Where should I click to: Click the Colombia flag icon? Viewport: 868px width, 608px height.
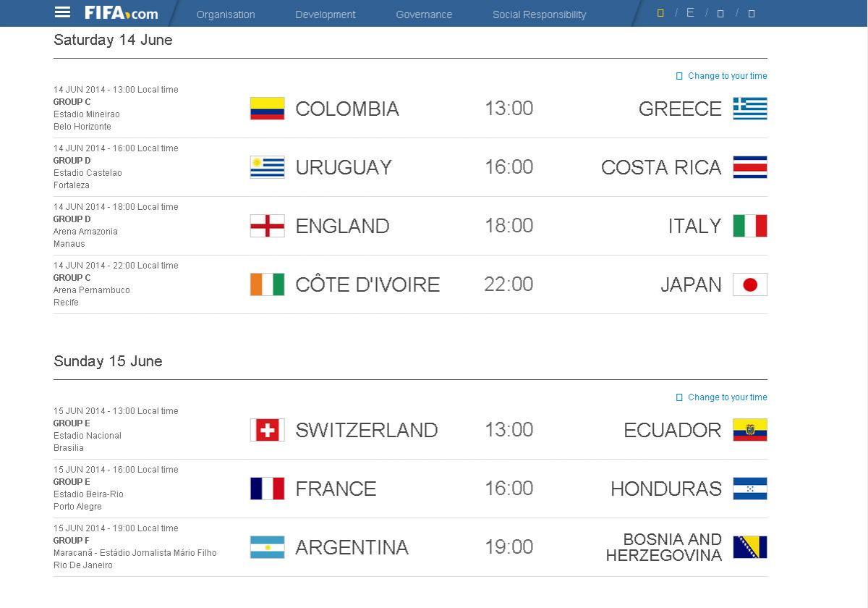267,109
